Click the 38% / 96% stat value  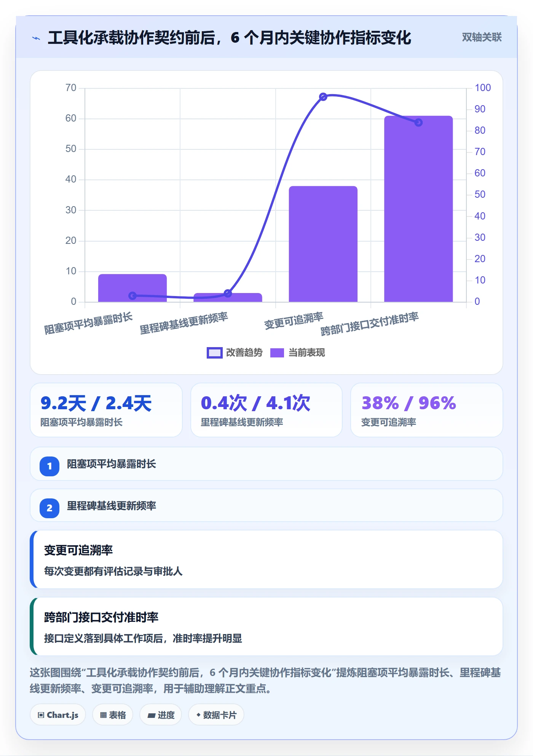(409, 403)
